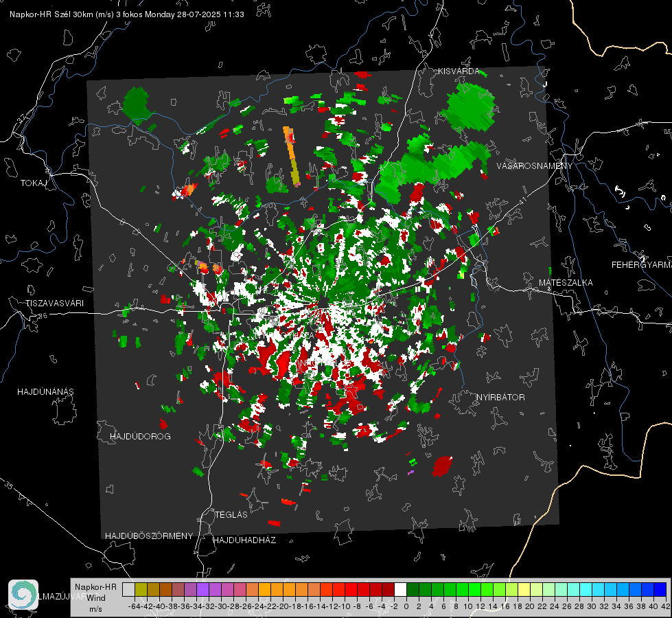Click the 'Napkor-HR' legend title text
The height and width of the screenshot is (618, 672).
[x=95, y=587]
